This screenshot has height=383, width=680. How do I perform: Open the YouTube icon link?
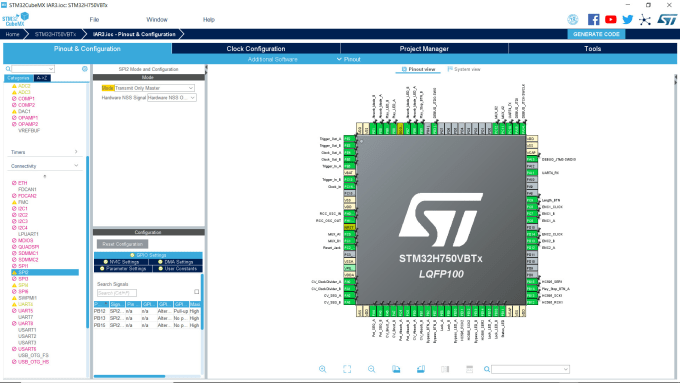pyautogui.click(x=611, y=20)
